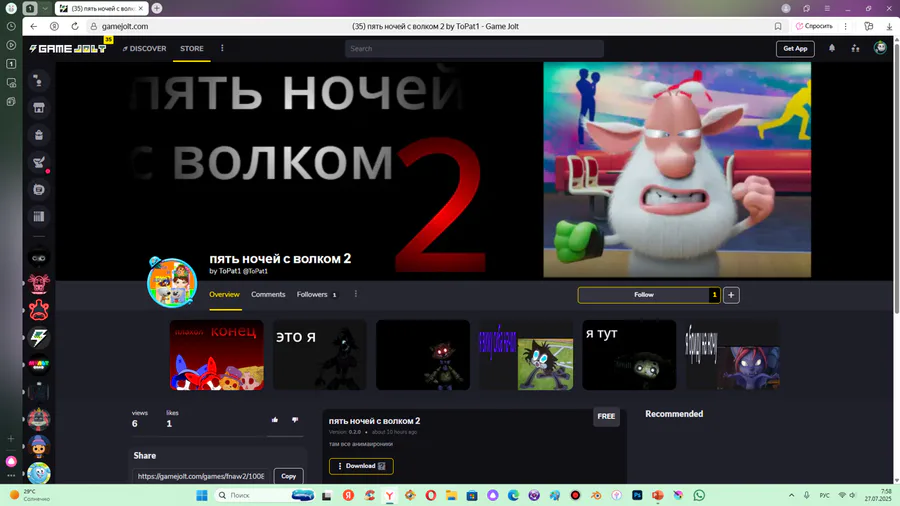Viewport: 900px width, 506px height.
Task: Open ToPat1 developer profile link
Action: (x=239, y=271)
